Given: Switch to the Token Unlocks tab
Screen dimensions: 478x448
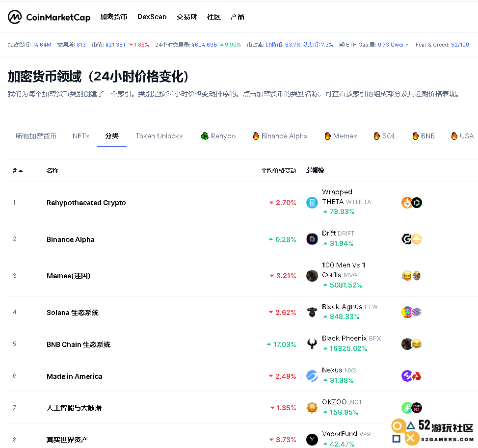Looking at the screenshot, I should tap(159, 136).
